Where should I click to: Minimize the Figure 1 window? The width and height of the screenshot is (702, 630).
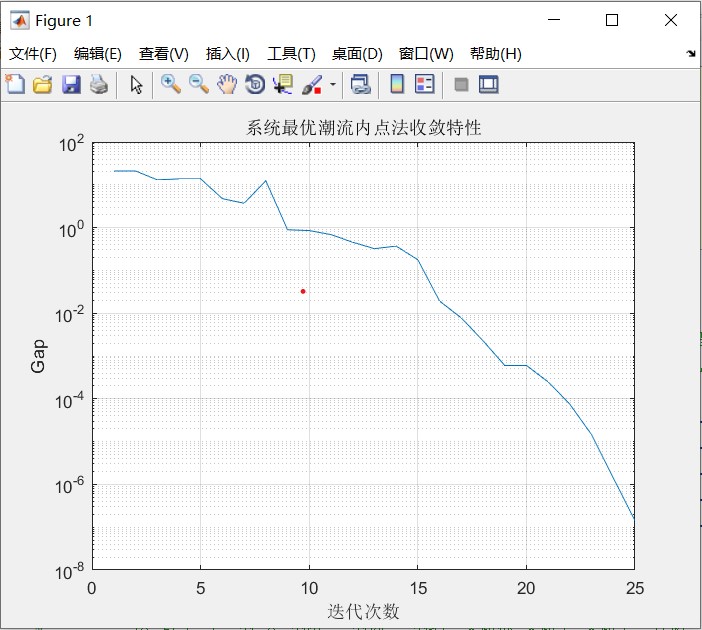click(x=554, y=20)
